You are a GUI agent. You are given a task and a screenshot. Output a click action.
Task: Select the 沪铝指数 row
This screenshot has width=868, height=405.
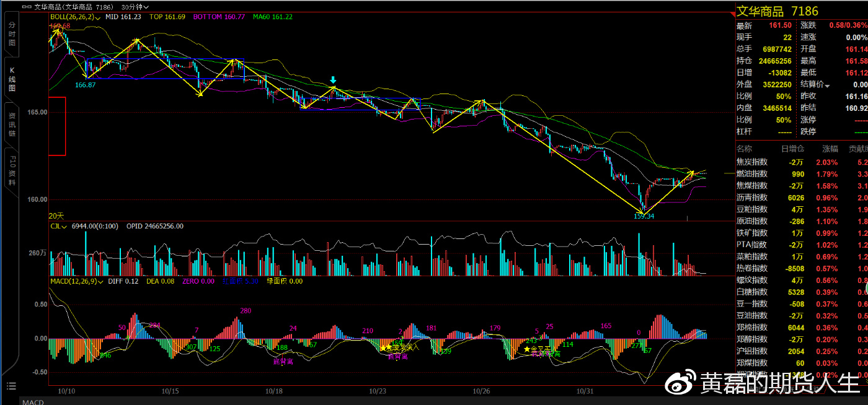coord(800,351)
